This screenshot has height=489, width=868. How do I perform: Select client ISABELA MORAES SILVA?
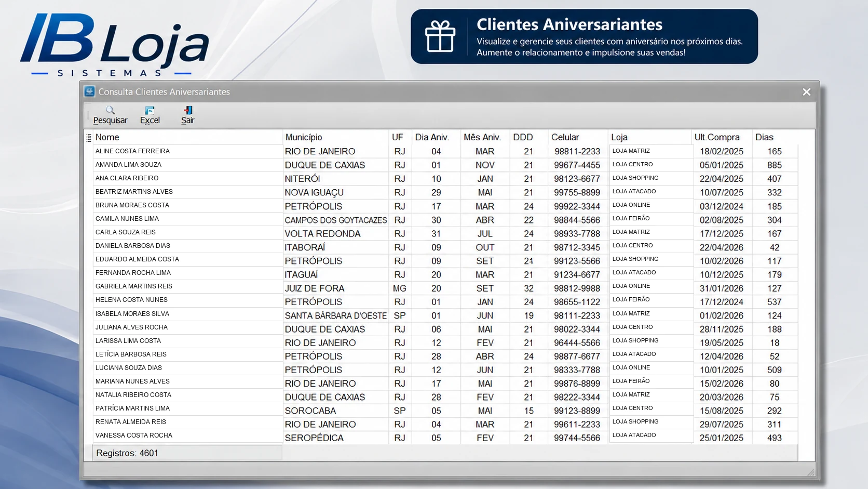coord(132,314)
